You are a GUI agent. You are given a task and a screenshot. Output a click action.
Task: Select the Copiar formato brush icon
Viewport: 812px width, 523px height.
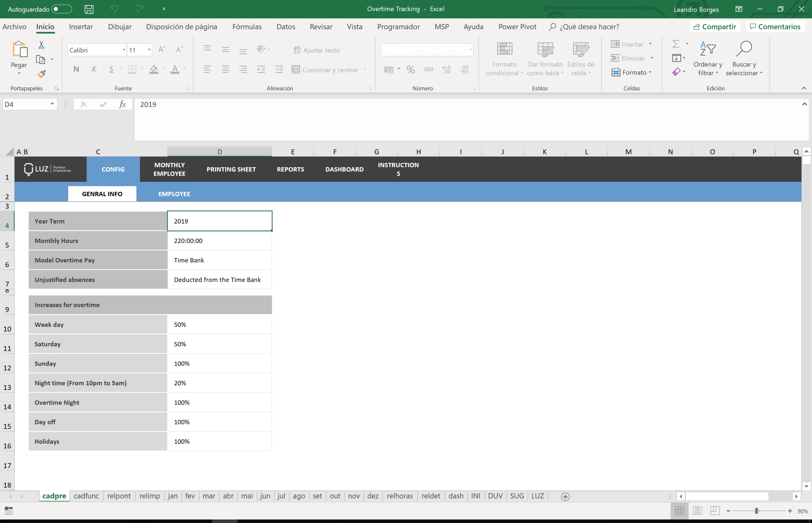coord(41,74)
